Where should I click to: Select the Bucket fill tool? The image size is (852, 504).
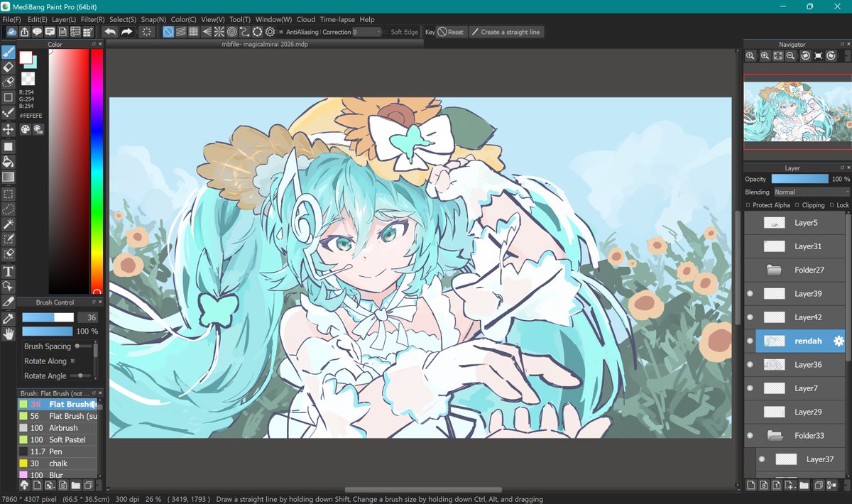coord(9,162)
